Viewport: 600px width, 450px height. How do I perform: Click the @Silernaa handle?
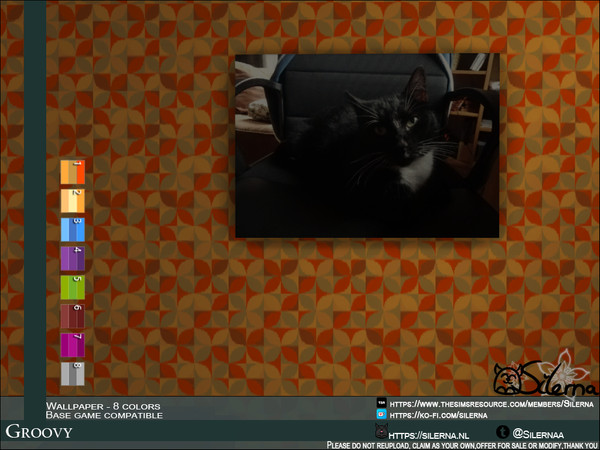tap(542, 435)
